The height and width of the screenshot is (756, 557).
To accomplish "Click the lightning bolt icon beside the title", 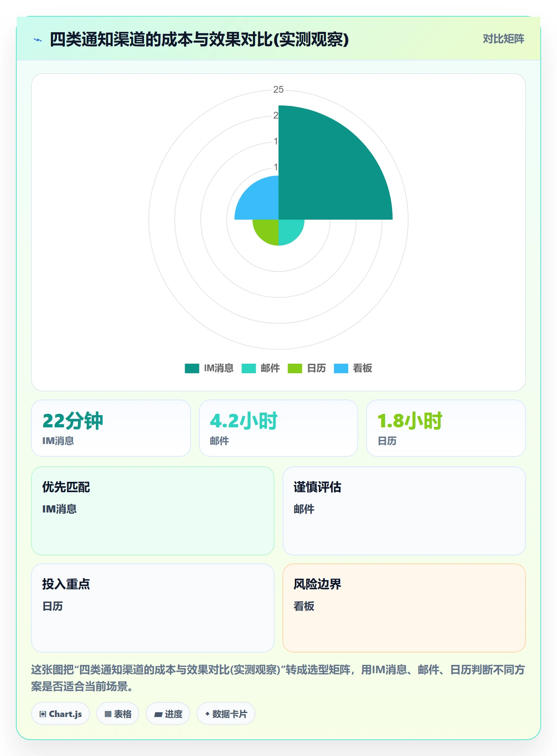I will (x=38, y=40).
